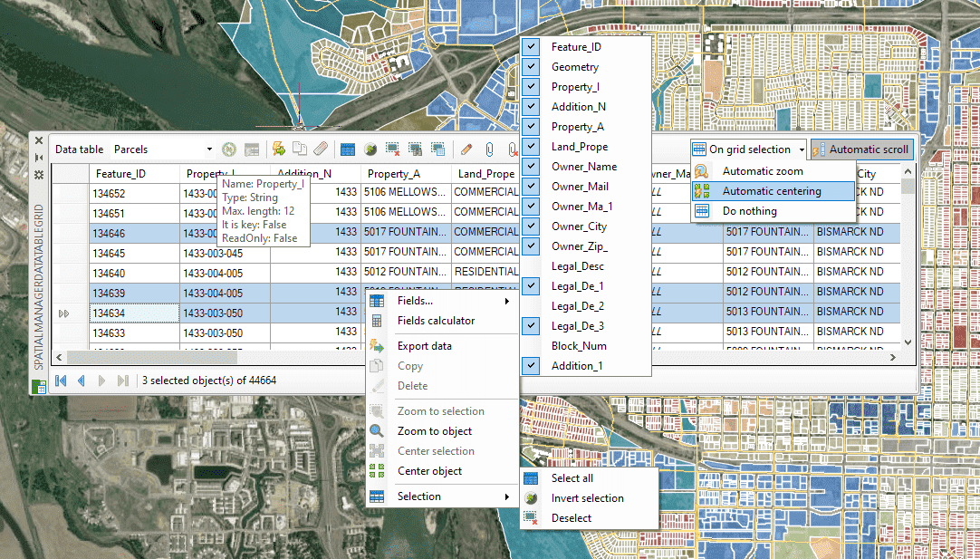The height and width of the screenshot is (559, 980).
Task: Click Fields calculator menu entry
Action: tap(436, 321)
